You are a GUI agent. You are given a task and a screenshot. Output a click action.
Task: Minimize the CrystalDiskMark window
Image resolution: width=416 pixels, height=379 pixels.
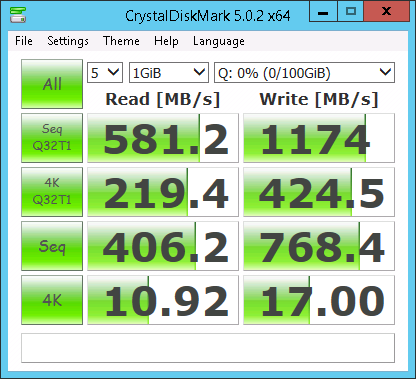click(x=323, y=11)
